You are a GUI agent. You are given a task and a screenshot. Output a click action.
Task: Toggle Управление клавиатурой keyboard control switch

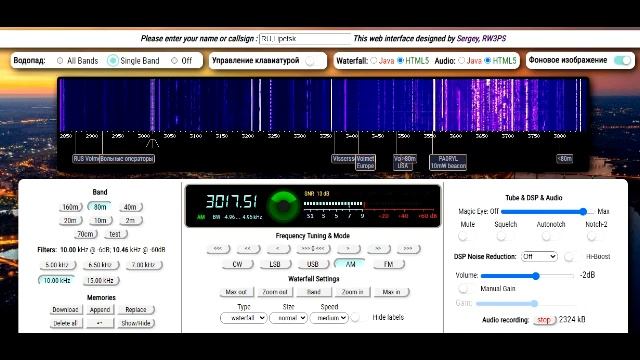pyautogui.click(x=313, y=61)
